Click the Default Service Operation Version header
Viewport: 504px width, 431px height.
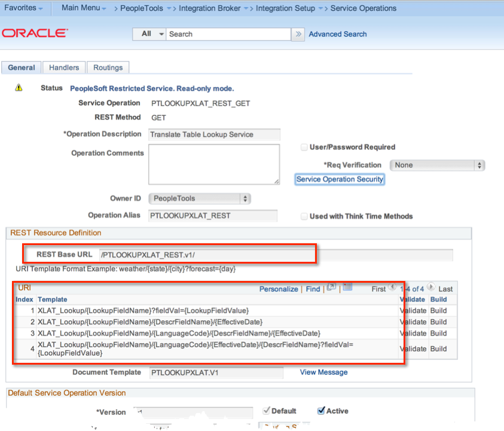click(67, 393)
